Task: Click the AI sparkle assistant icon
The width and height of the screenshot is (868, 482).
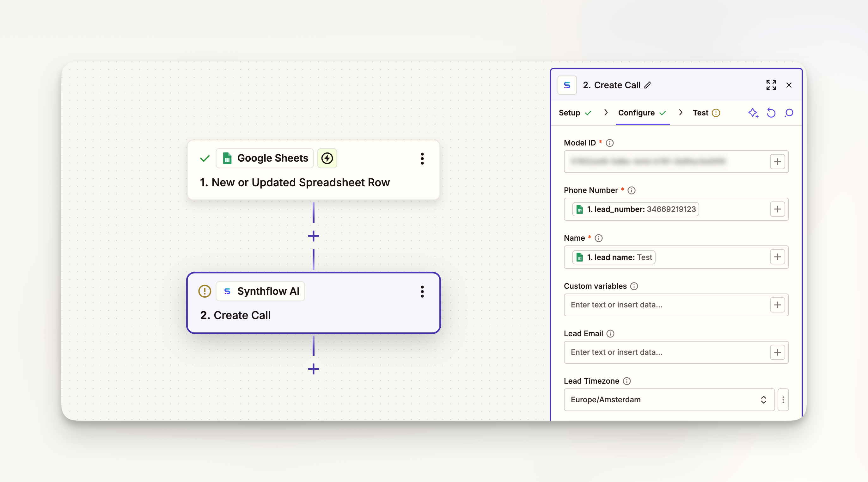Action: pos(753,113)
